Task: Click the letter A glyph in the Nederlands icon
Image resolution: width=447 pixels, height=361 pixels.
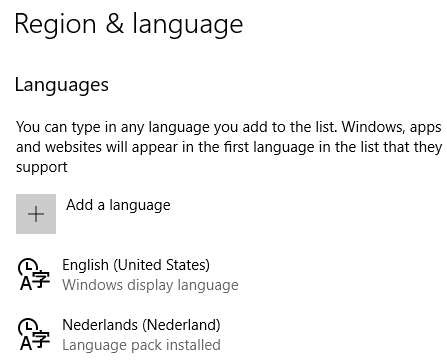Action: pos(26,343)
